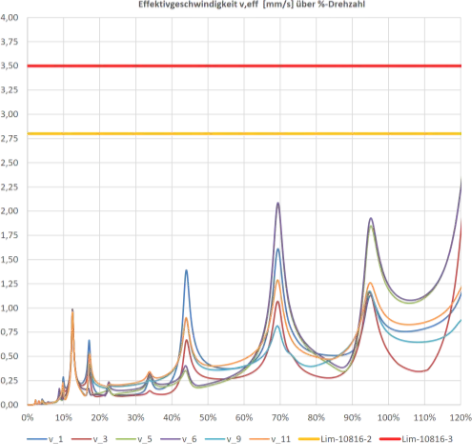Viewport: 472px width, 444px height.
Task: Select the v_1 legend entry
Action: coord(45,439)
